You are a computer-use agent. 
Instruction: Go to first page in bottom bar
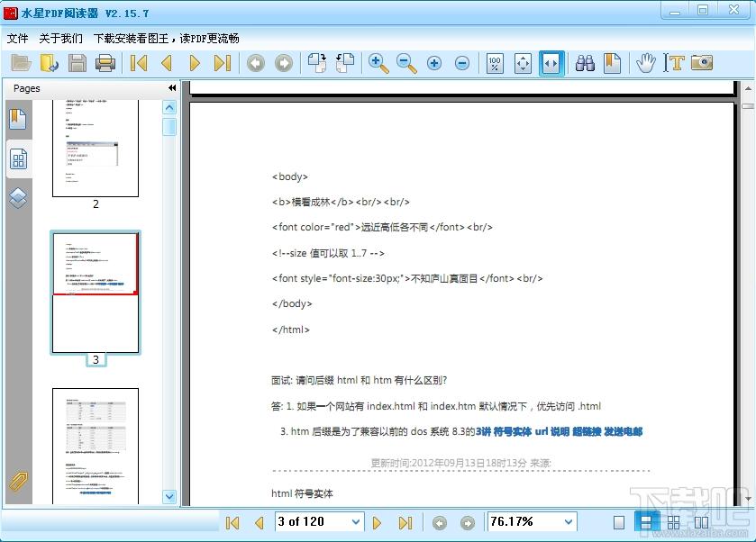tap(232, 523)
